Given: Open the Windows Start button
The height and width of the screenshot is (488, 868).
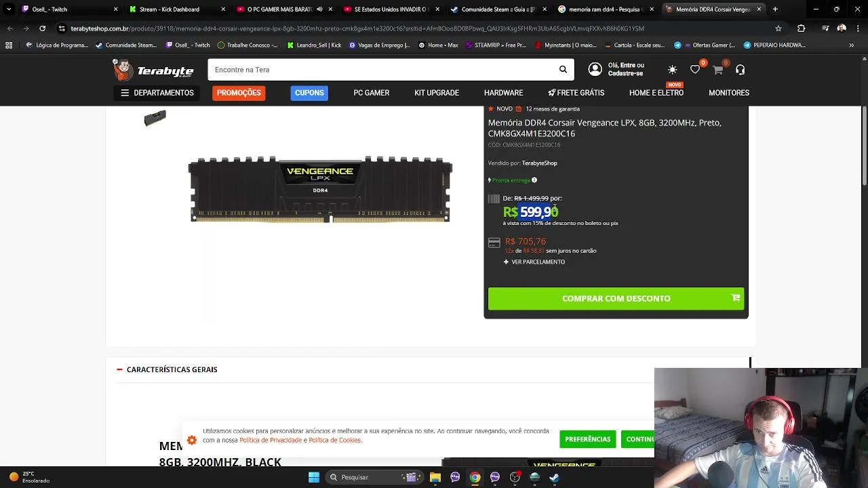Looking at the screenshot, I should [314, 477].
